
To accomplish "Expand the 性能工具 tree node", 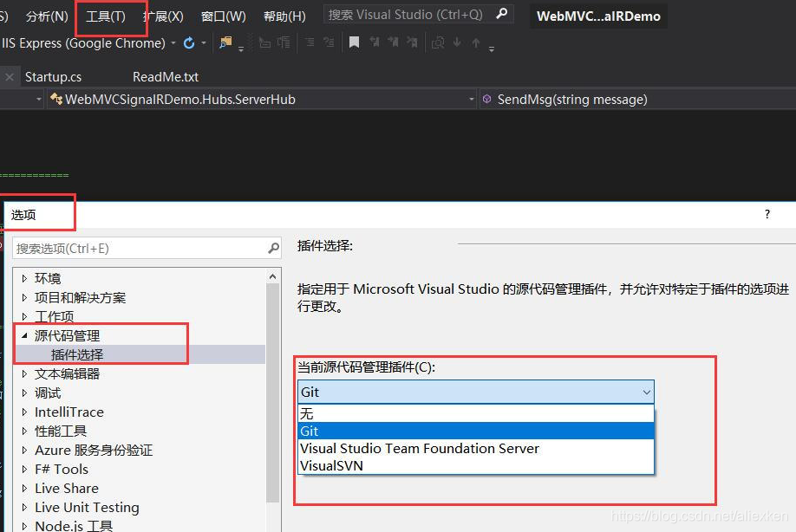I will coord(24,431).
